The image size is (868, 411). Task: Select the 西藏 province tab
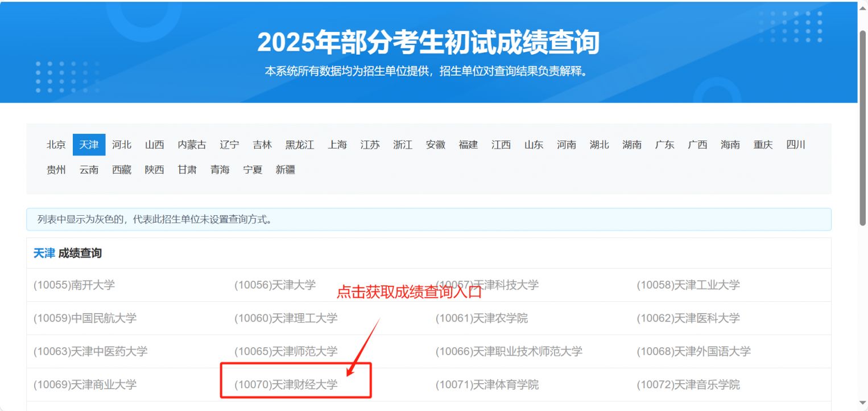click(122, 170)
